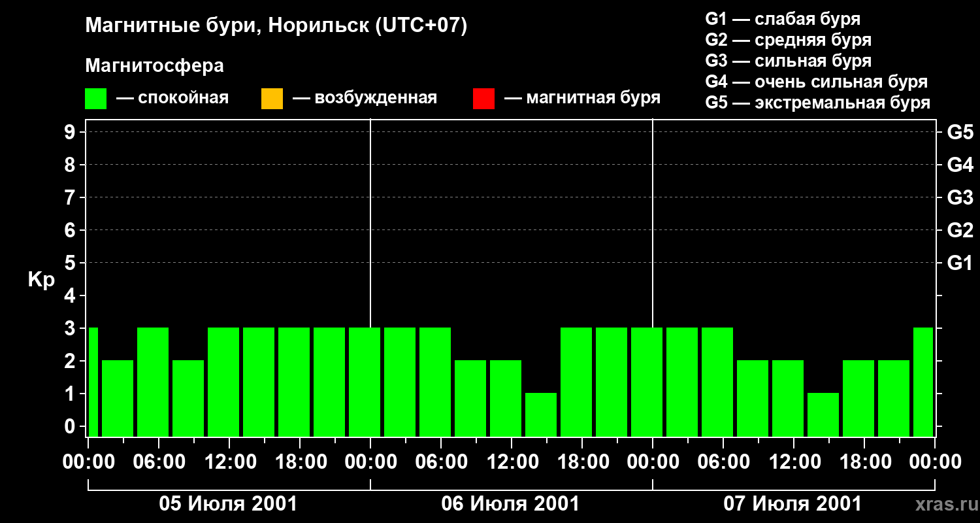
Task: Click the '18:00' time label on 06 Июля
Action: pos(582,462)
